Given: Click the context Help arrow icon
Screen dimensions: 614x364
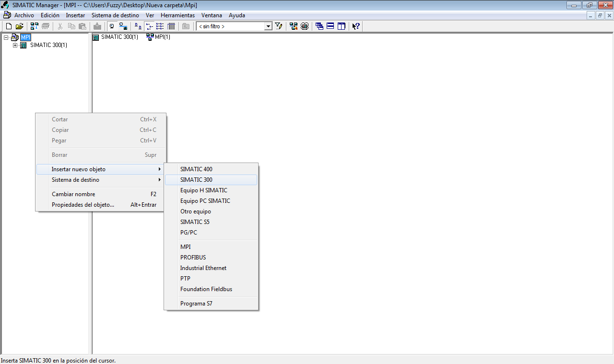Looking at the screenshot, I should pos(356,26).
